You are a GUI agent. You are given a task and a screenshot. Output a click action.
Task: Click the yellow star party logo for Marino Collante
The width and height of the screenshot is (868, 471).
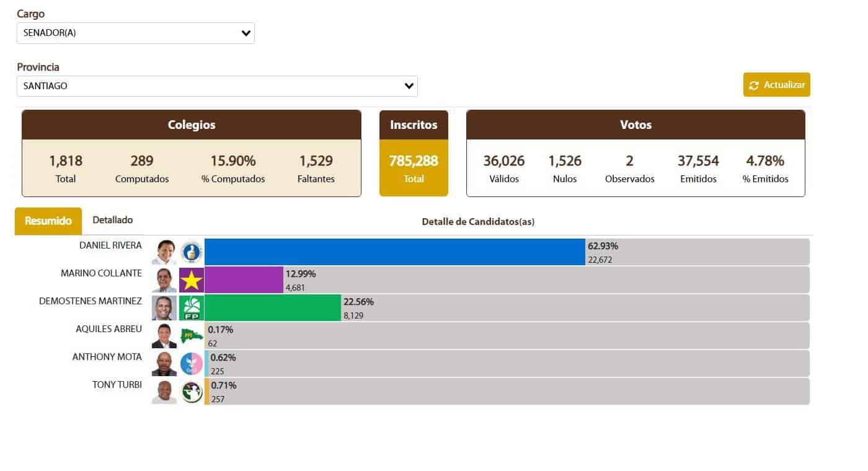coord(191,280)
